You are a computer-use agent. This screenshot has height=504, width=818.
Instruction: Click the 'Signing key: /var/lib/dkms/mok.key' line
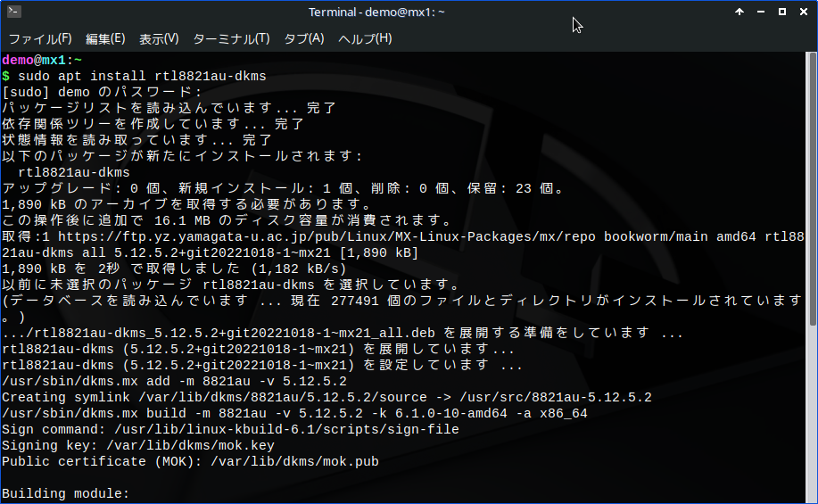137,446
